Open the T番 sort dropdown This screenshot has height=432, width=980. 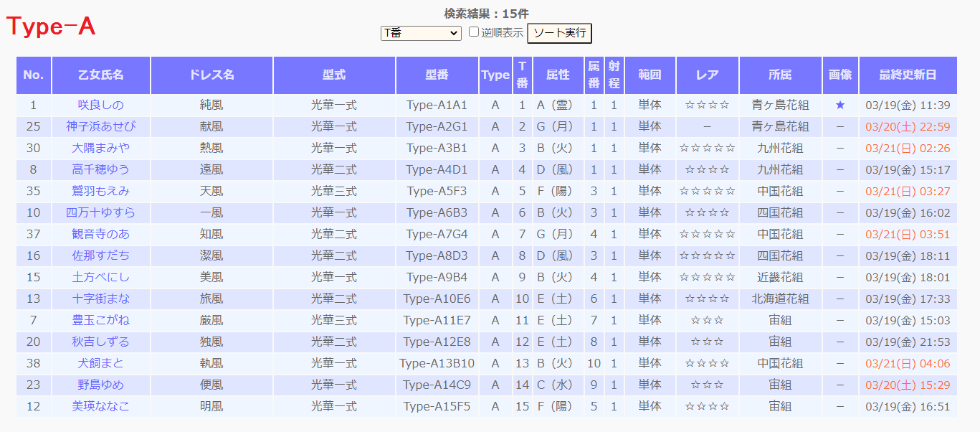pos(421,33)
